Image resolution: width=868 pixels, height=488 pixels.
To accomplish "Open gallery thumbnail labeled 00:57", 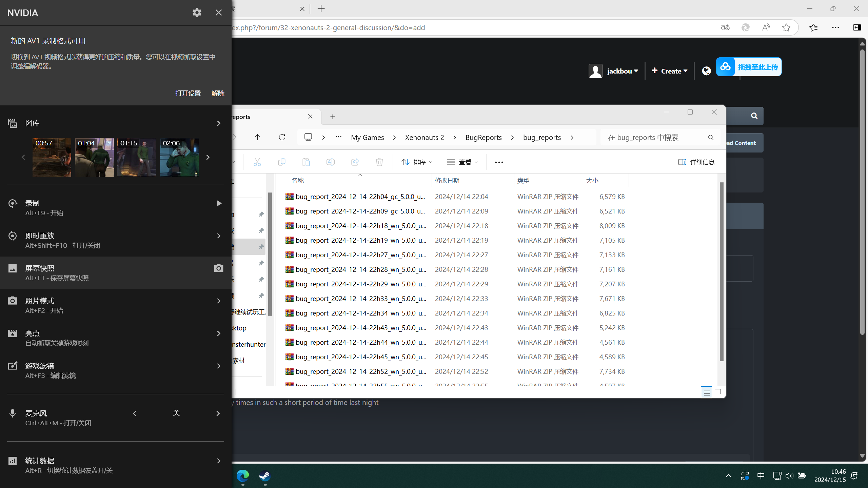I will 52,157.
